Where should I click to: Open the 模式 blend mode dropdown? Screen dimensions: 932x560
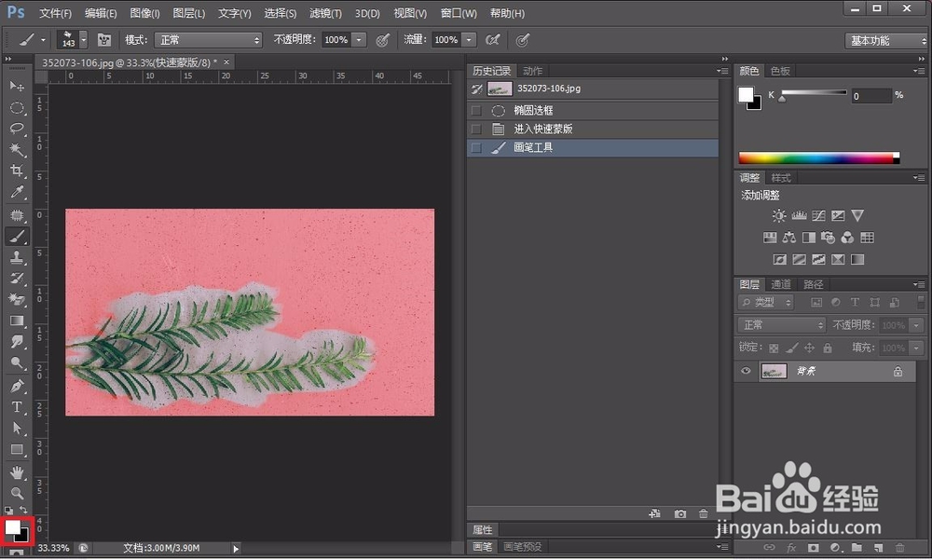coord(208,40)
